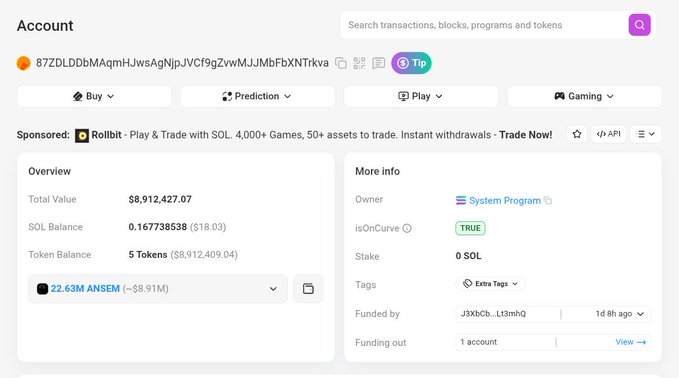
Task: Open the Buy dropdown menu
Action: pos(94,96)
